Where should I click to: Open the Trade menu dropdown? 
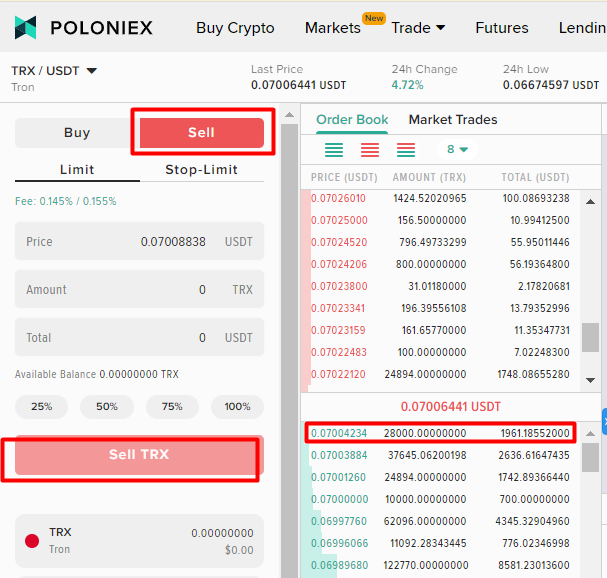pos(418,28)
